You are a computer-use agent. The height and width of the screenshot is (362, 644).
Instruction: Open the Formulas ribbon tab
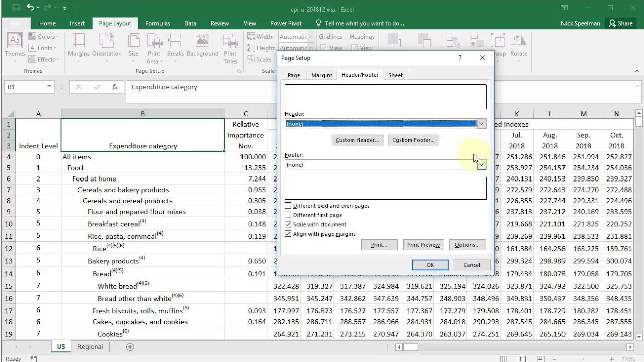pos(157,23)
